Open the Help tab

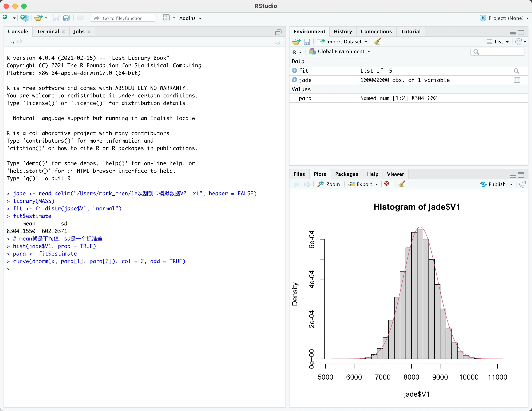pyautogui.click(x=373, y=174)
